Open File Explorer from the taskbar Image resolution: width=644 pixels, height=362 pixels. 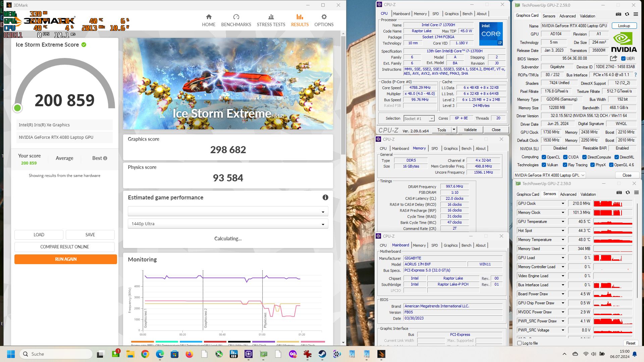[130, 354]
